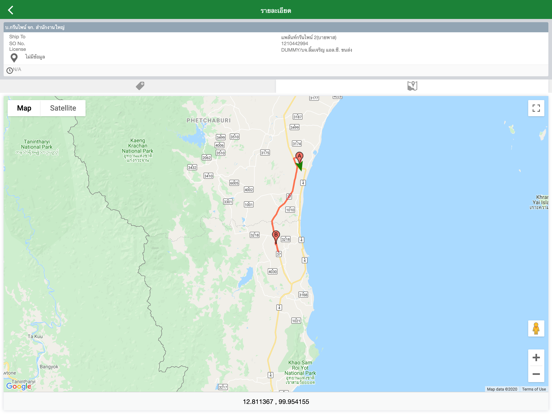
Task: Open Google Maps via the logo
Action: pos(18,386)
